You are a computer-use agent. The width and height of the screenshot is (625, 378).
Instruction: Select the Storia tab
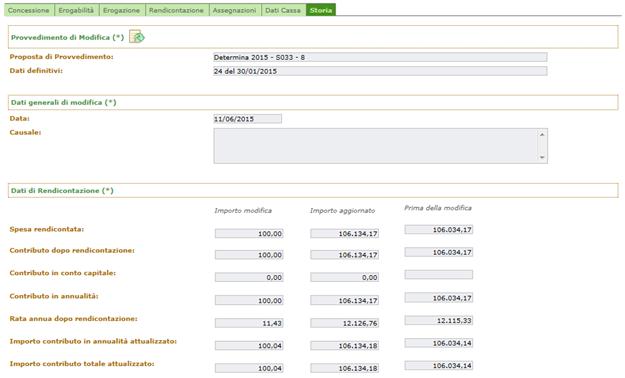coord(321,10)
